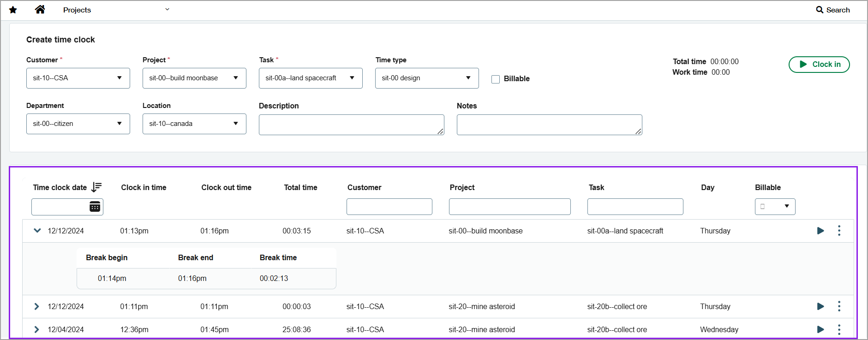The image size is (868, 340).
Task: Expand the 12/12/2024 01:11pm row
Action: 37,306
